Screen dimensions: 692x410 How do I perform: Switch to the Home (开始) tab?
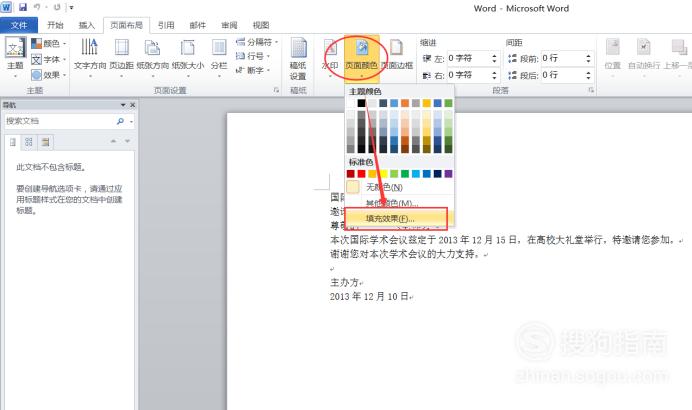click(x=55, y=25)
